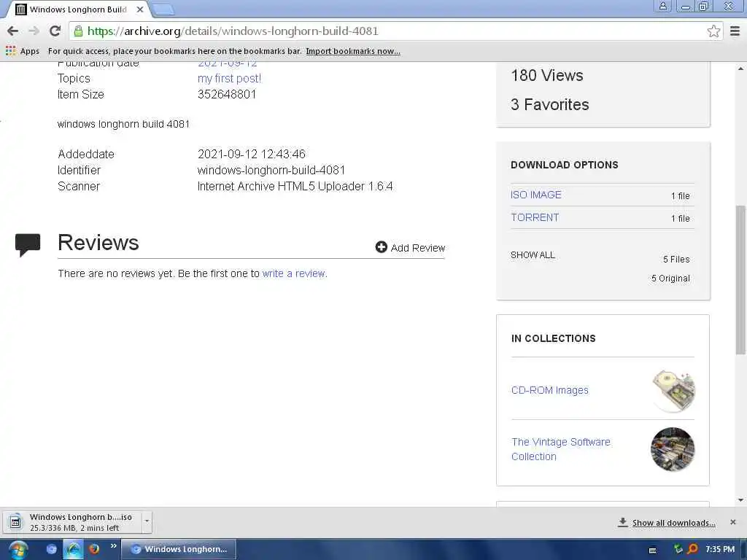This screenshot has height=560, width=747.
Task: Select the Windows Longhorn Build browser tab
Action: pyautogui.click(x=79, y=9)
